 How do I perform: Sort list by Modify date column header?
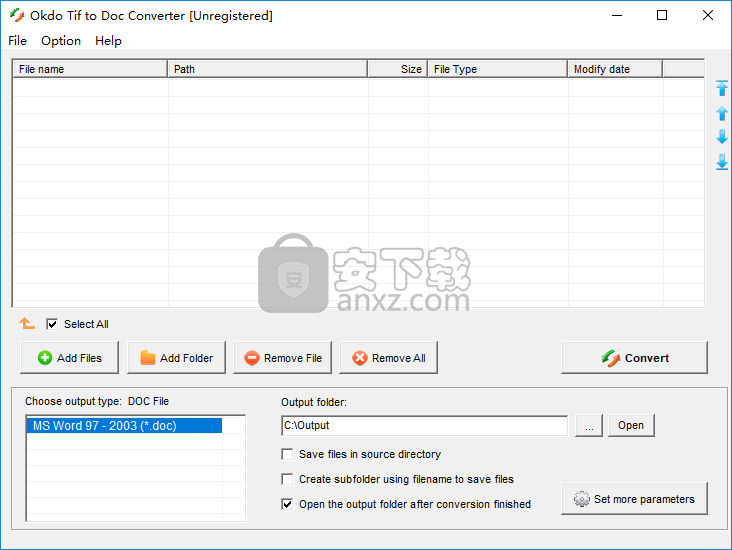click(615, 69)
